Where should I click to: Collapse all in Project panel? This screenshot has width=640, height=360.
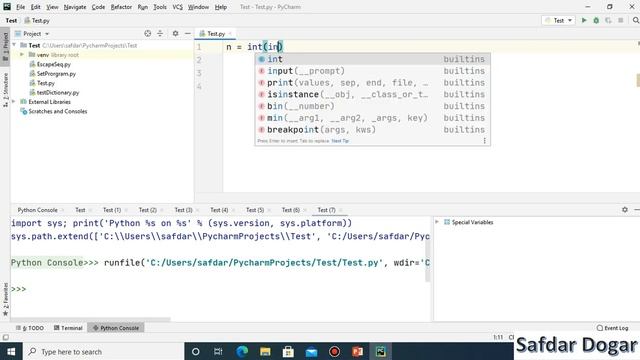click(x=160, y=33)
